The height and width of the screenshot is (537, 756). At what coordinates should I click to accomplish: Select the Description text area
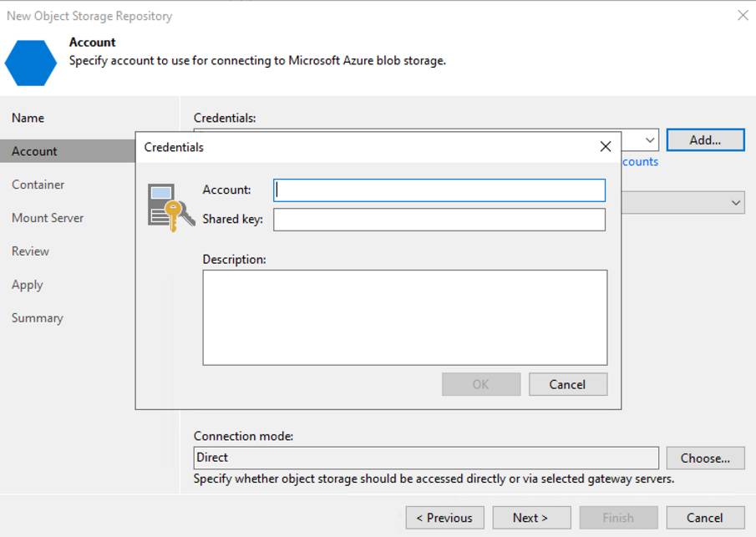pos(404,317)
